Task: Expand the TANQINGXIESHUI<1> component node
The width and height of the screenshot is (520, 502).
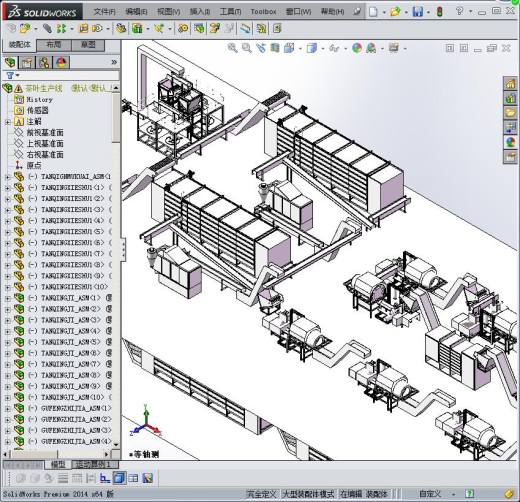Action: pos(7,188)
